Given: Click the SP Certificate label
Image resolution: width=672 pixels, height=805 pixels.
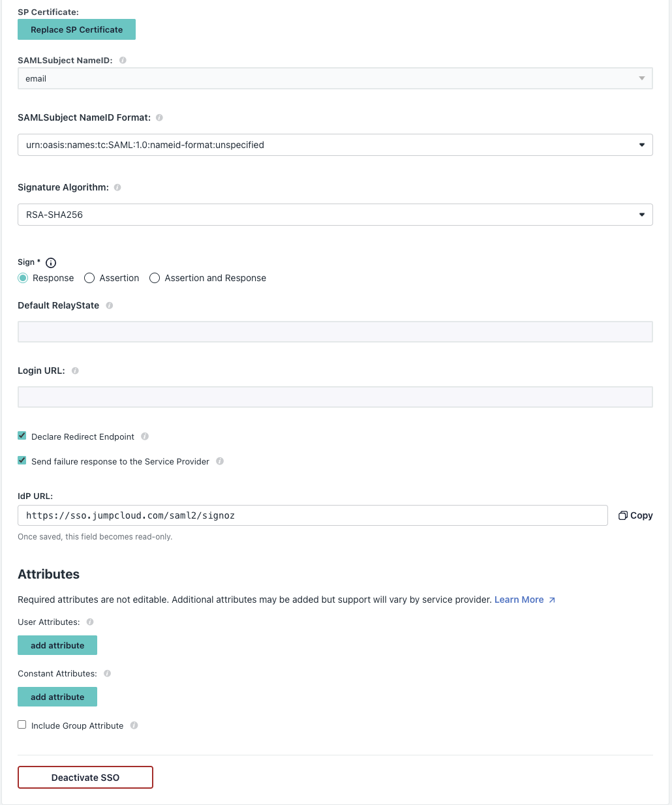Looking at the screenshot, I should point(48,12).
